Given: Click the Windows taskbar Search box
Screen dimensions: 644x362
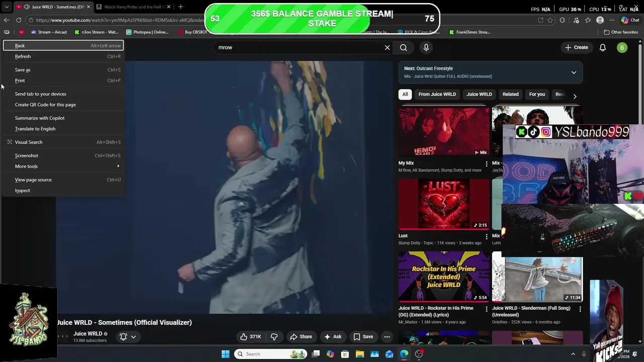Looking at the screenshot, I should [x=271, y=354].
